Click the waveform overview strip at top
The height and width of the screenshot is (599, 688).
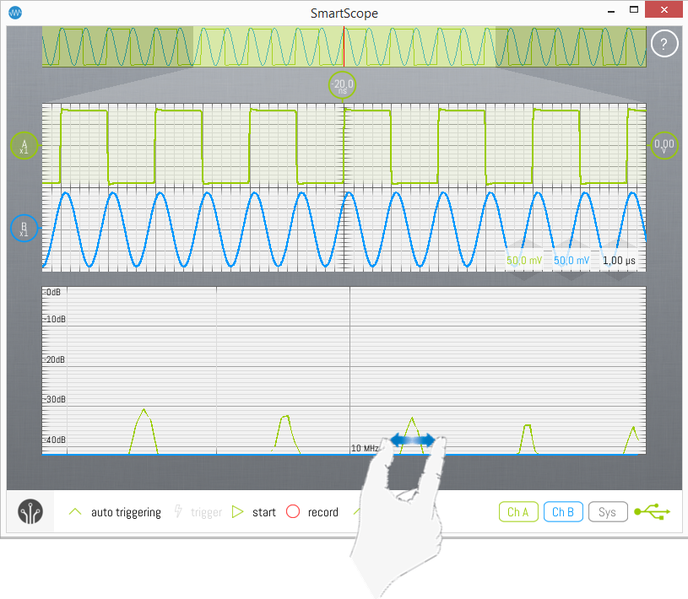(x=344, y=47)
